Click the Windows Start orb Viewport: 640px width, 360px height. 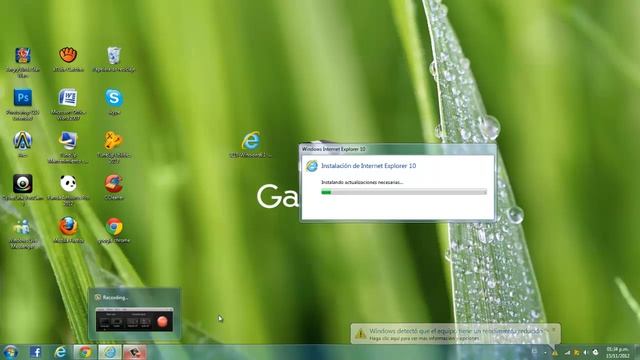pyautogui.click(x=10, y=352)
